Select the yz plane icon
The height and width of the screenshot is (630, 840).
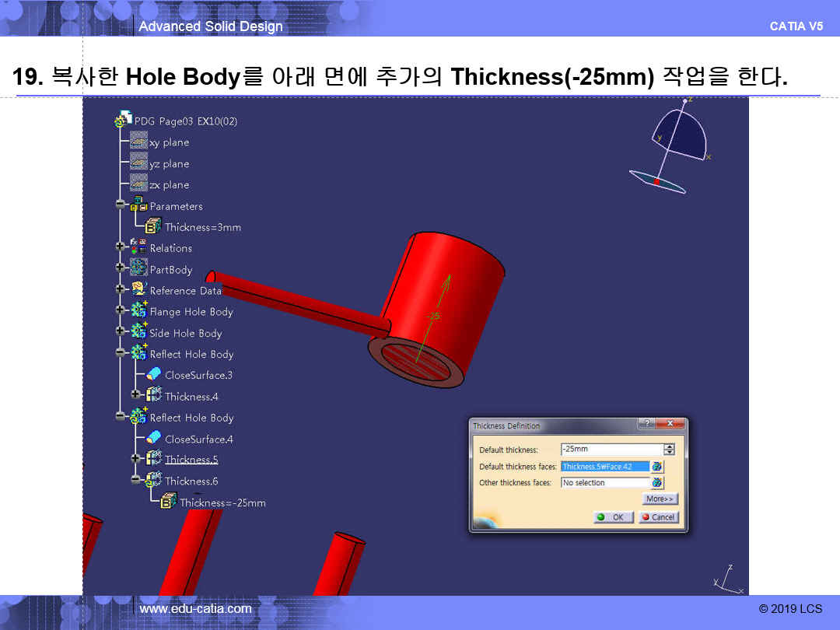coord(138,163)
